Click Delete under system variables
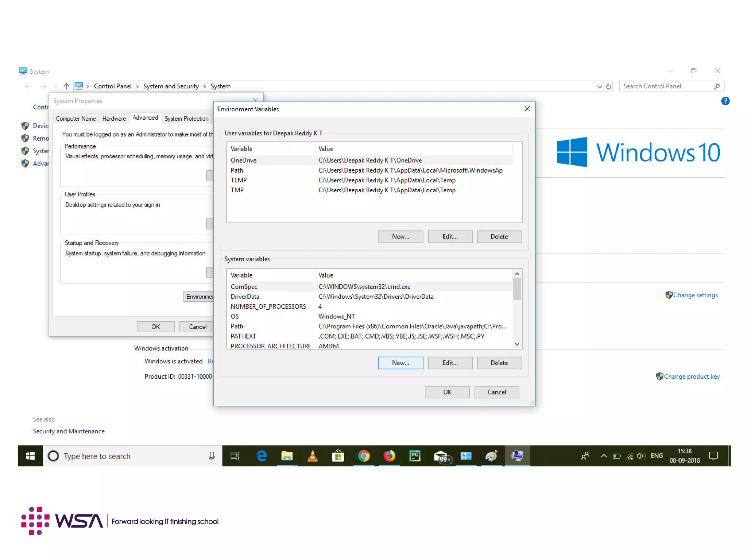 [x=499, y=363]
